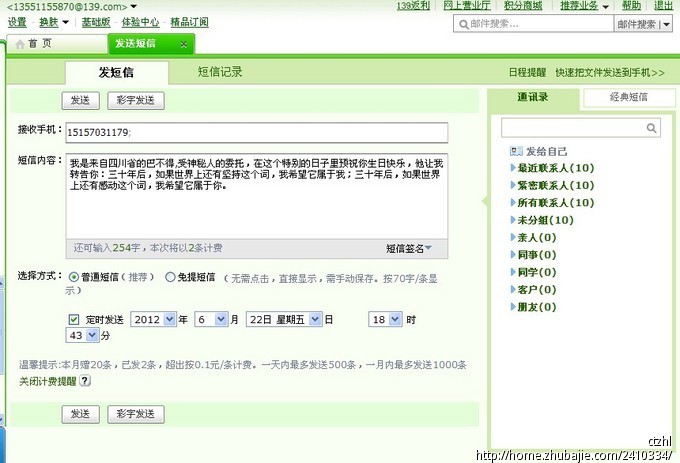Image resolution: width=680 pixels, height=463 pixels.
Task: Open the 设置 link
Action: (17, 22)
